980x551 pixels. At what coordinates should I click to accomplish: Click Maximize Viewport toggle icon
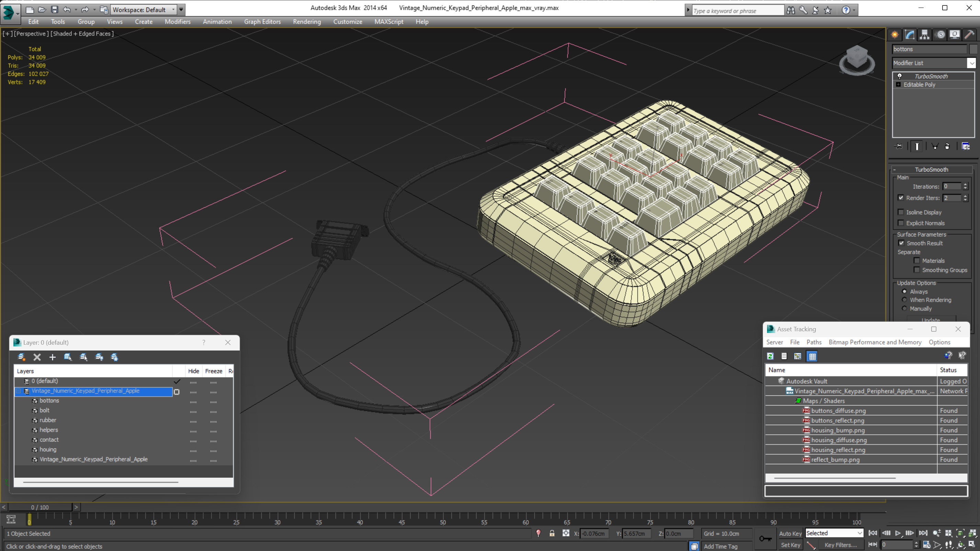pos(971,544)
